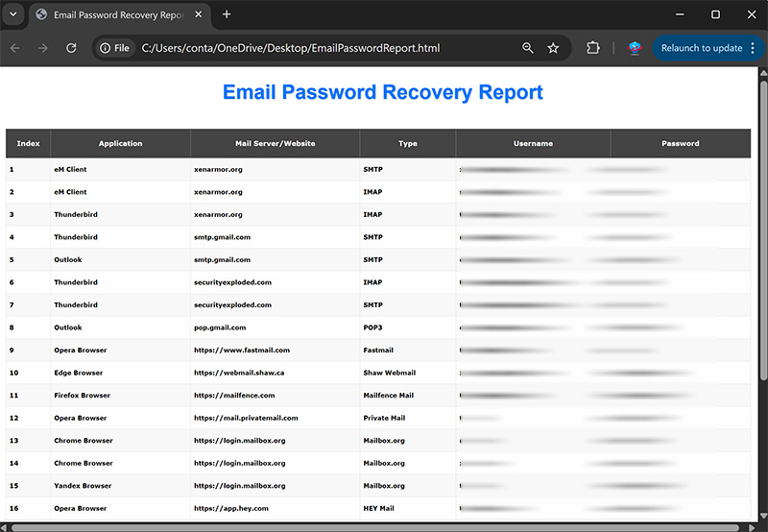The height and width of the screenshot is (532, 768).
Task: Expand the tab search dropdown arrow
Action: click(x=13, y=14)
